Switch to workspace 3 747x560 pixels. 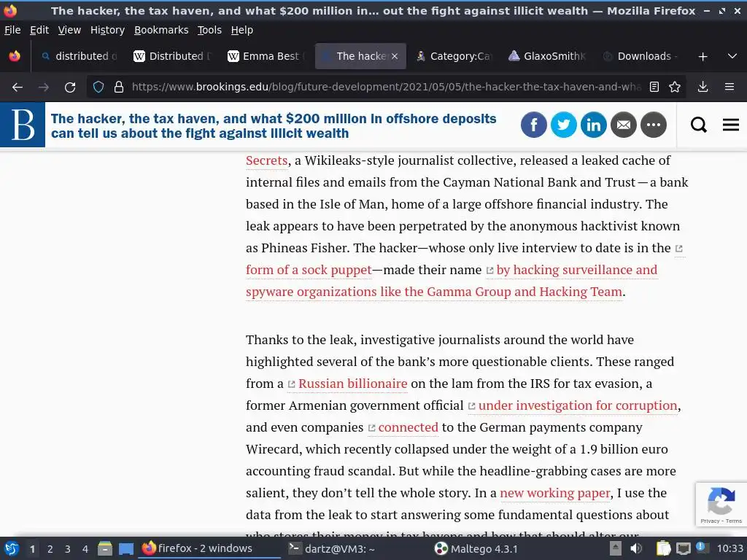click(x=68, y=549)
